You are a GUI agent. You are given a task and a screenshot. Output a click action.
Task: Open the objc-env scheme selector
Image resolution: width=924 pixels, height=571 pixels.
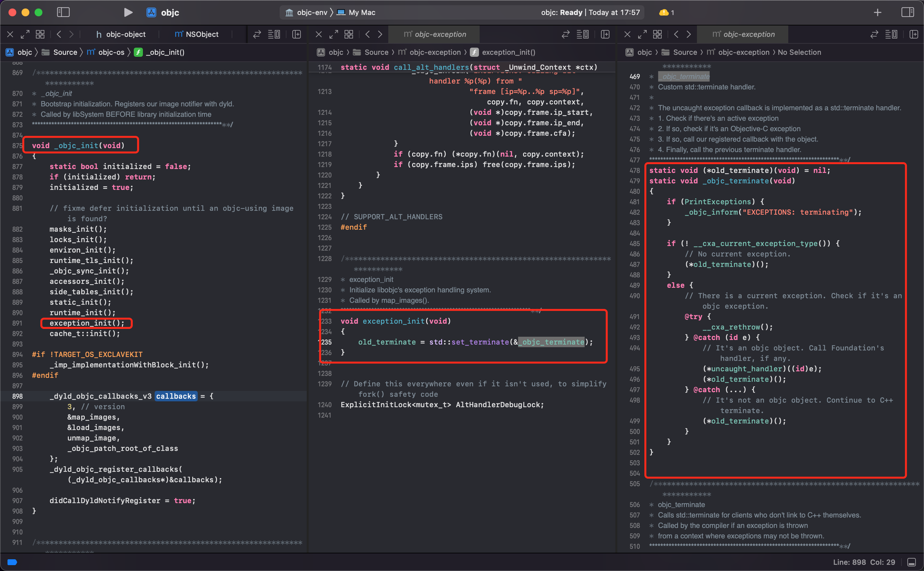coord(307,12)
